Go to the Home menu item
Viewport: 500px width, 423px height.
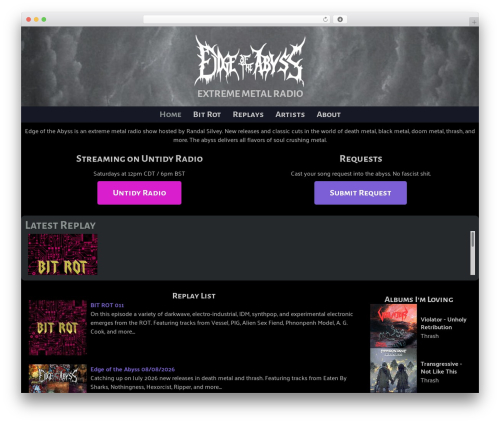(x=170, y=114)
